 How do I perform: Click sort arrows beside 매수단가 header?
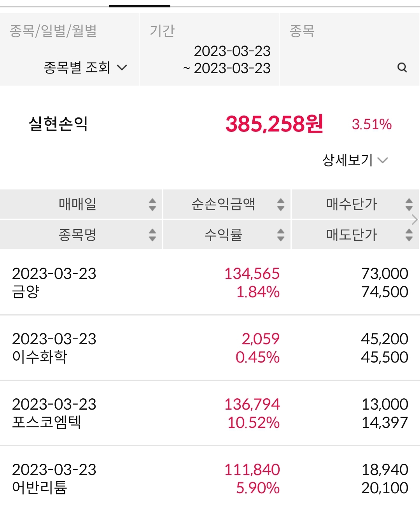(x=409, y=204)
